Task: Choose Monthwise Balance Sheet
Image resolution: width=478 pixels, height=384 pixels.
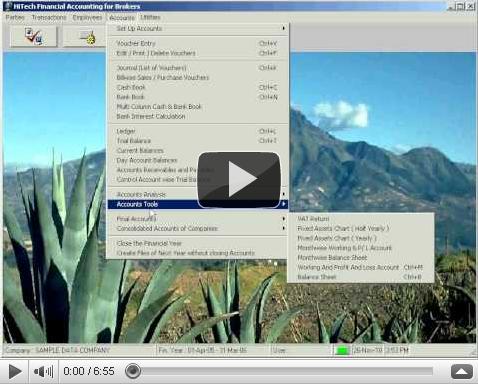Action: coord(361,258)
